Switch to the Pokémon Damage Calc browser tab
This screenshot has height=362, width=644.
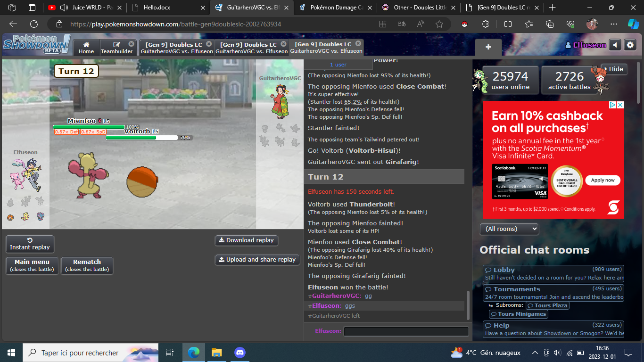click(335, 8)
